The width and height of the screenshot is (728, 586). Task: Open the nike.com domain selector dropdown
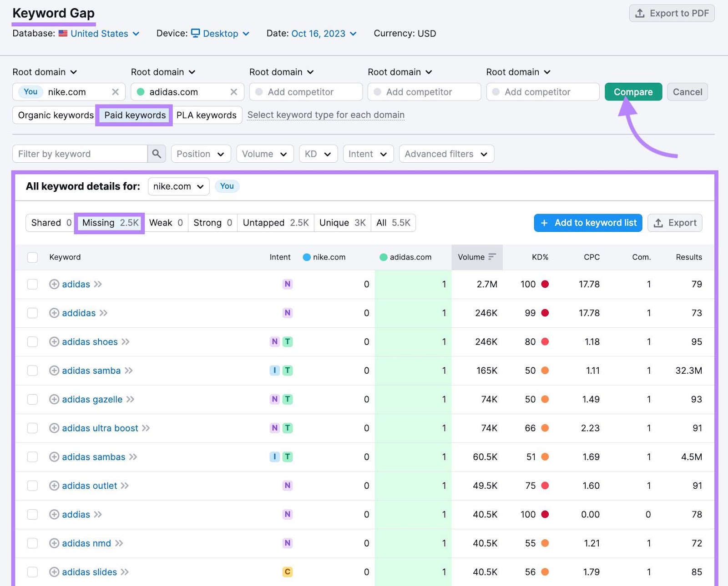[x=178, y=186]
